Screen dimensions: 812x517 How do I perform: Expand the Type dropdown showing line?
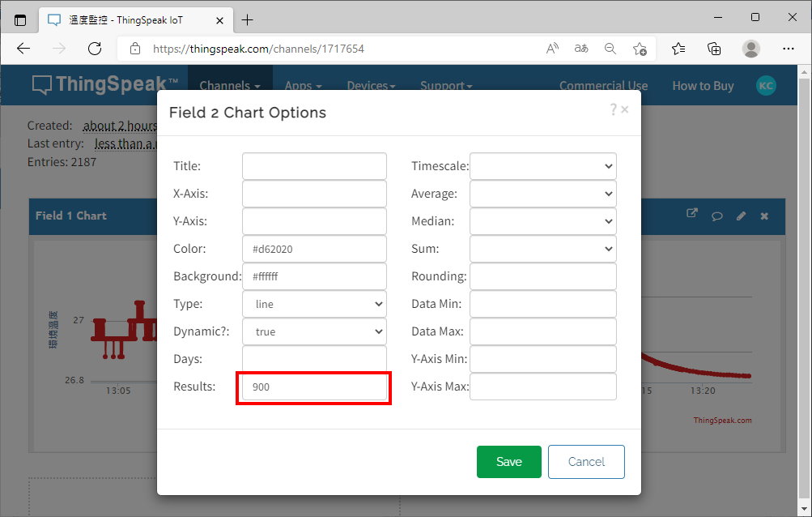[x=314, y=304]
